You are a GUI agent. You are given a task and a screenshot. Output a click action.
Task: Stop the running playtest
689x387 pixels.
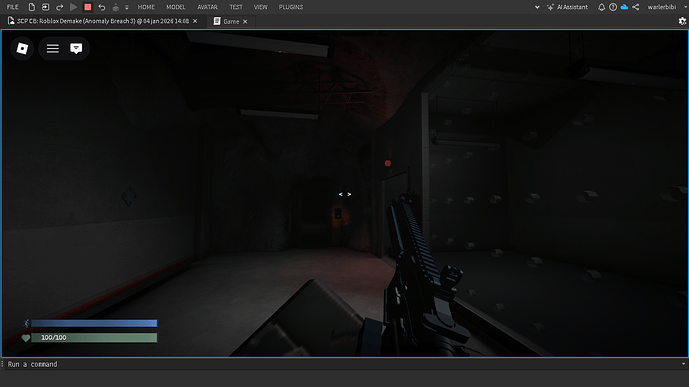tap(87, 7)
